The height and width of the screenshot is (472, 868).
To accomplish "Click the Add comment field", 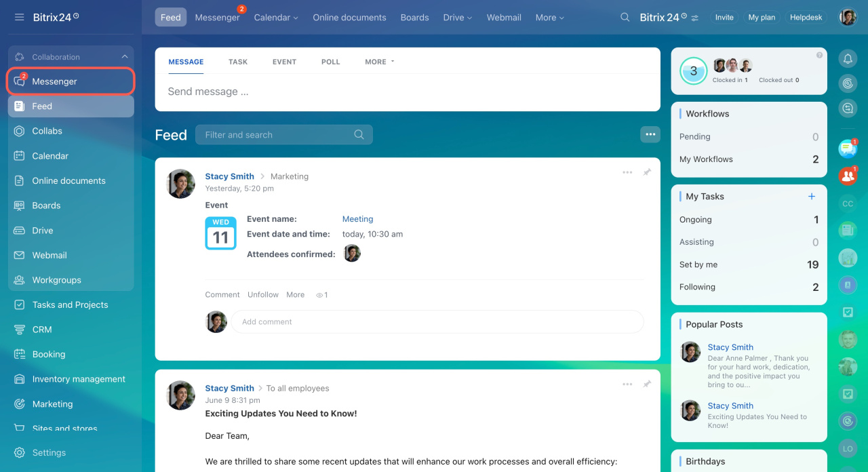I will click(x=437, y=321).
